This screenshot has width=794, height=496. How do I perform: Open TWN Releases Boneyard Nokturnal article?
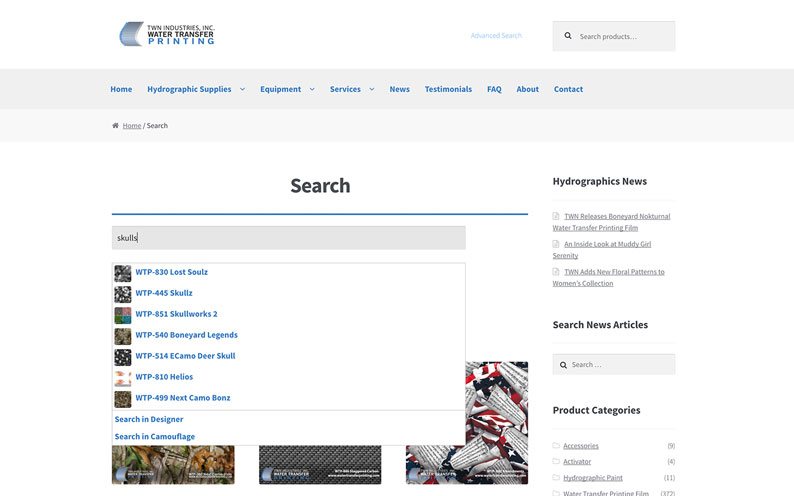point(611,222)
